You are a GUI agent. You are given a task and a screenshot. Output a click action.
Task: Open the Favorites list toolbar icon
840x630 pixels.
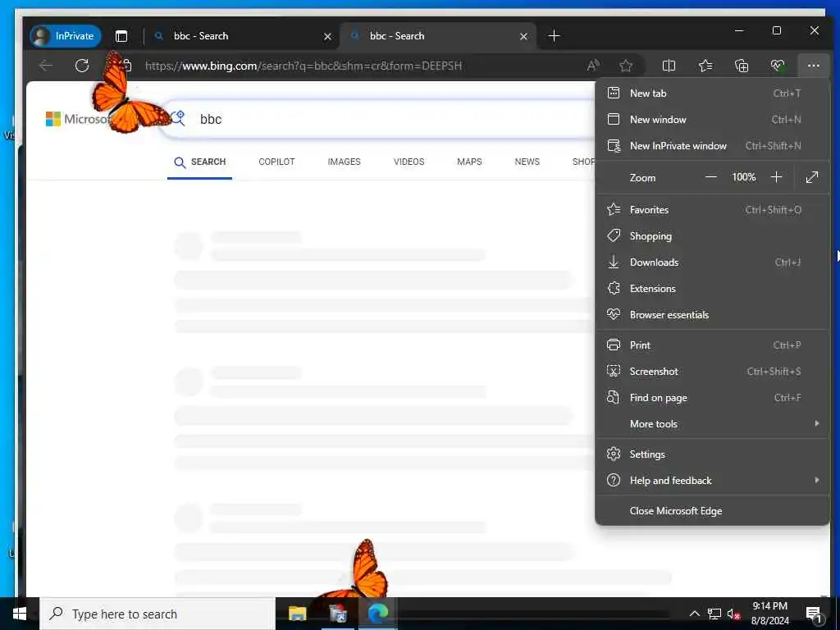(705, 66)
